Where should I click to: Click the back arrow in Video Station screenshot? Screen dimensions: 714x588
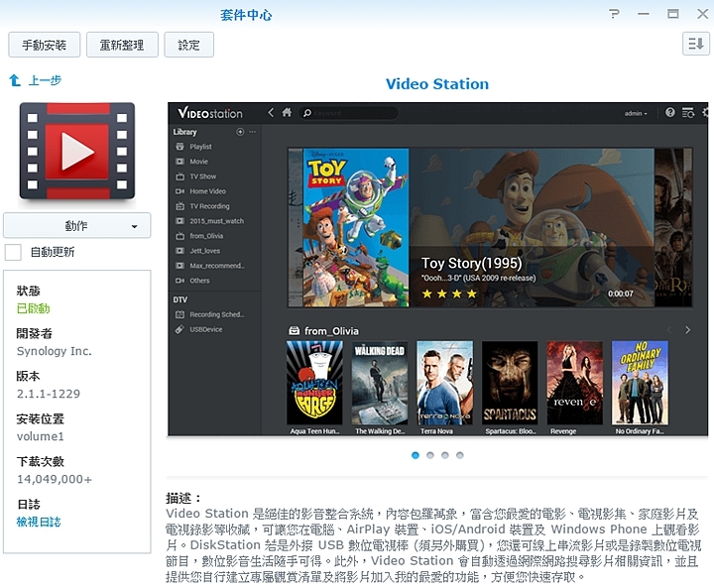pos(271,112)
